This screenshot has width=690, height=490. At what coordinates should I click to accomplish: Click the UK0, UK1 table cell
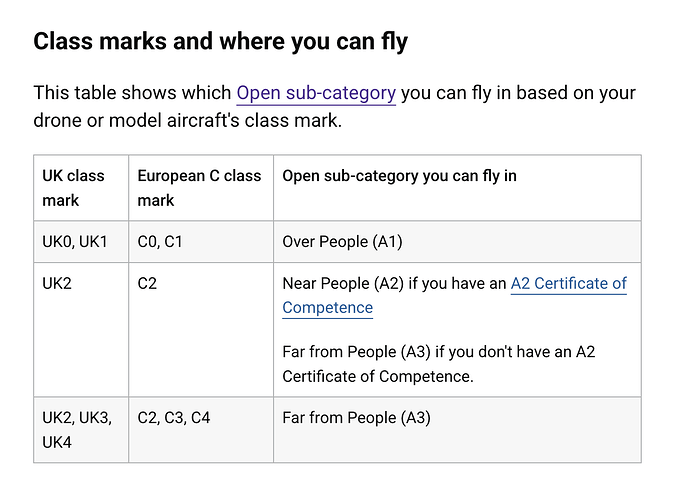[81, 241]
